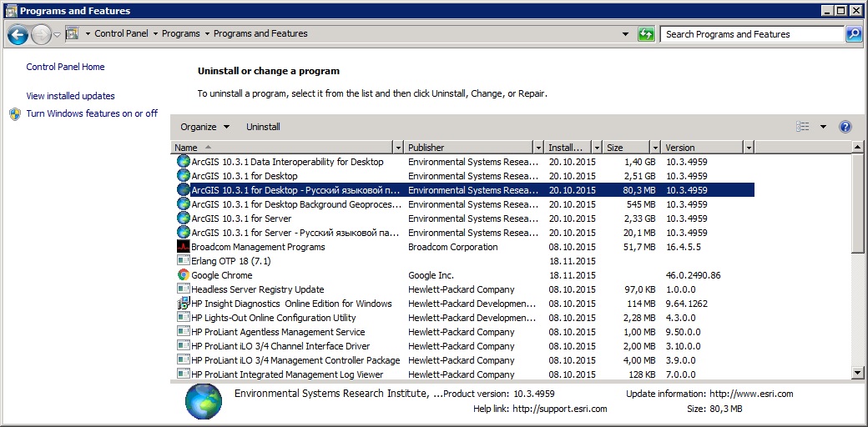Click Programs breadcrumb

click(x=180, y=33)
